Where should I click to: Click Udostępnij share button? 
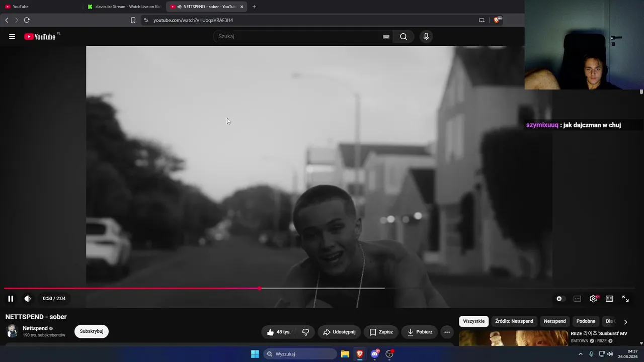[x=339, y=332]
